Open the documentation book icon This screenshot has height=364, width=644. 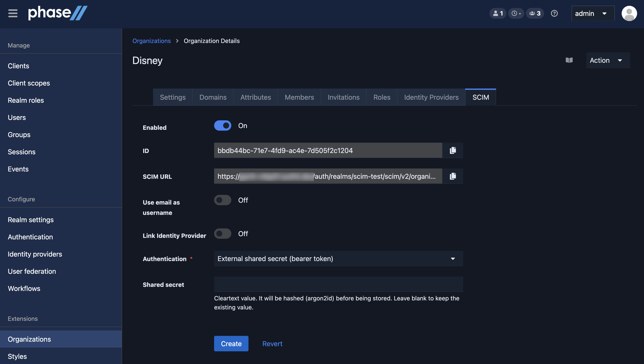[x=569, y=60]
